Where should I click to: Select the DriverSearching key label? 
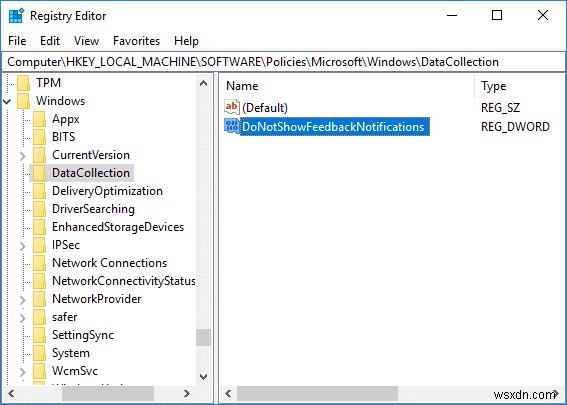[x=93, y=209]
